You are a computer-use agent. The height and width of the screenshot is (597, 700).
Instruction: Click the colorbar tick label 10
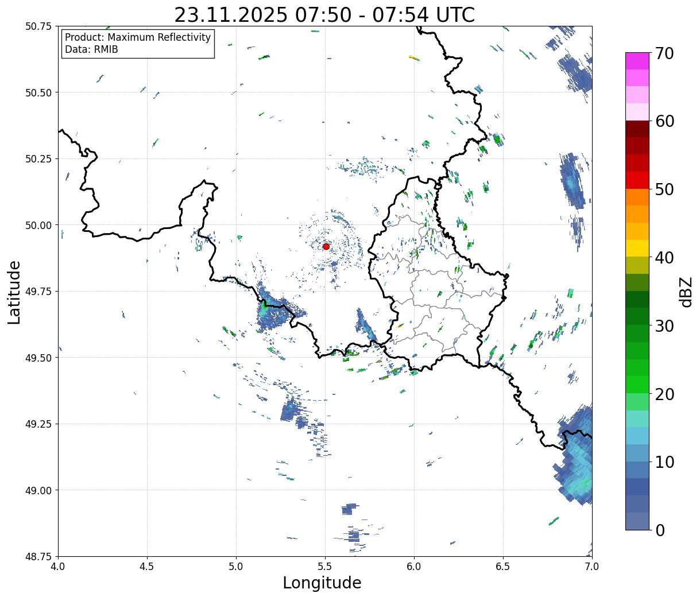click(664, 462)
